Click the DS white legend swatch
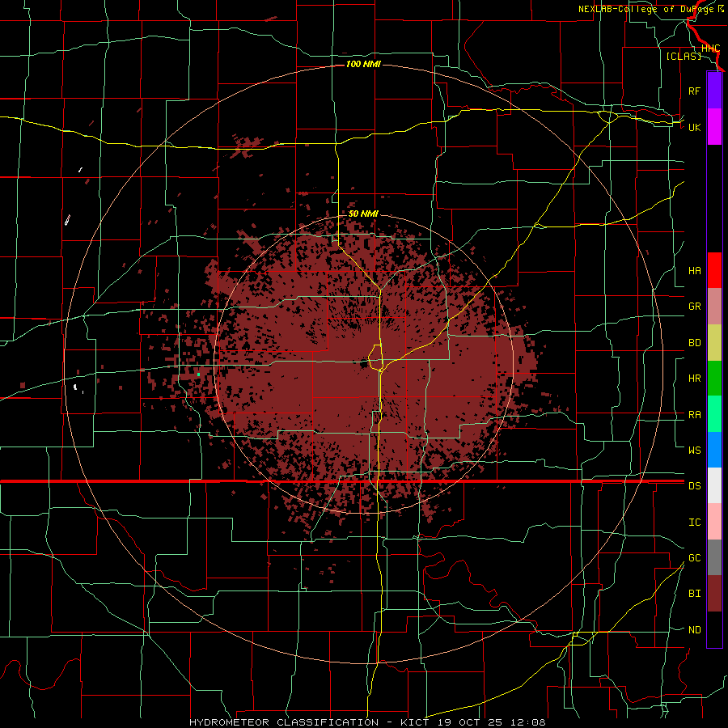The image size is (728, 728). [714, 485]
